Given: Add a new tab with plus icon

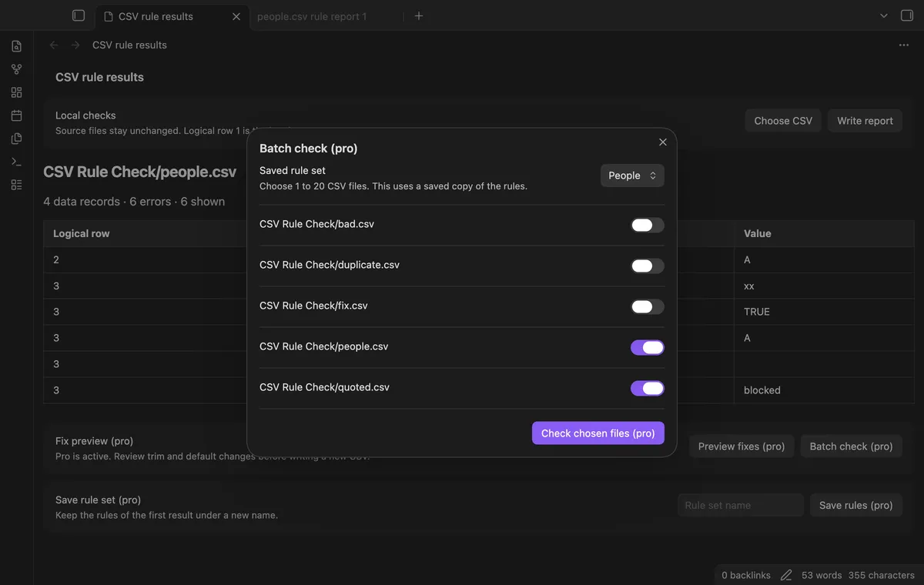Looking at the screenshot, I should pyautogui.click(x=419, y=15).
